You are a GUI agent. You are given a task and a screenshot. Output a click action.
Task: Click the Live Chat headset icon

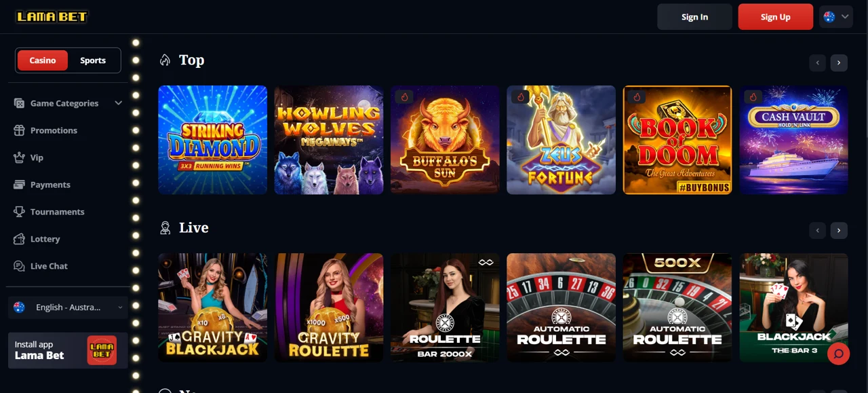[19, 266]
